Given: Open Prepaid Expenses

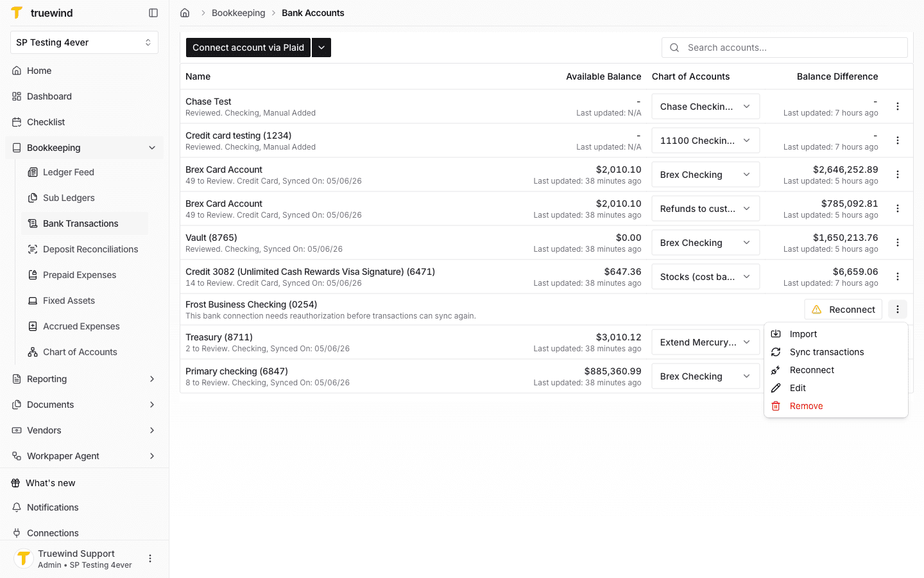Looking at the screenshot, I should pos(85,275).
